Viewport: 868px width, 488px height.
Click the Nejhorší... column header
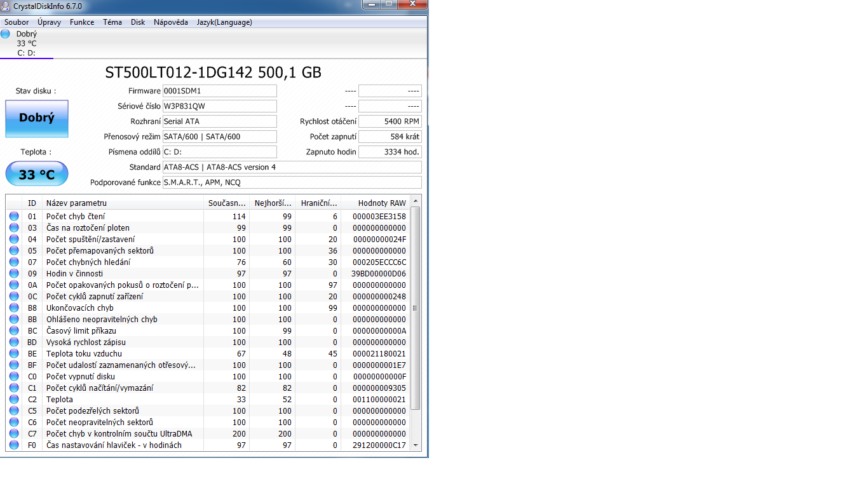[273, 203]
